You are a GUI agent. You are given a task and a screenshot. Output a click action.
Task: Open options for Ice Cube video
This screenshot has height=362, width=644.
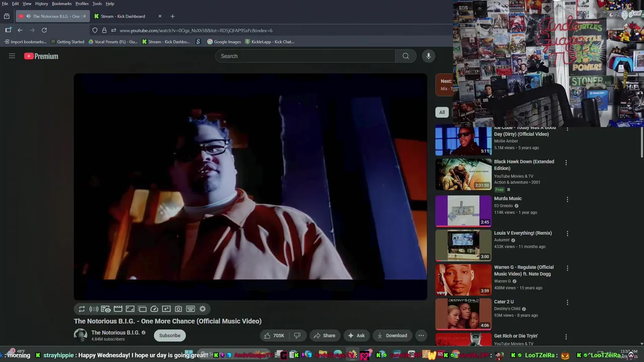tap(568, 130)
